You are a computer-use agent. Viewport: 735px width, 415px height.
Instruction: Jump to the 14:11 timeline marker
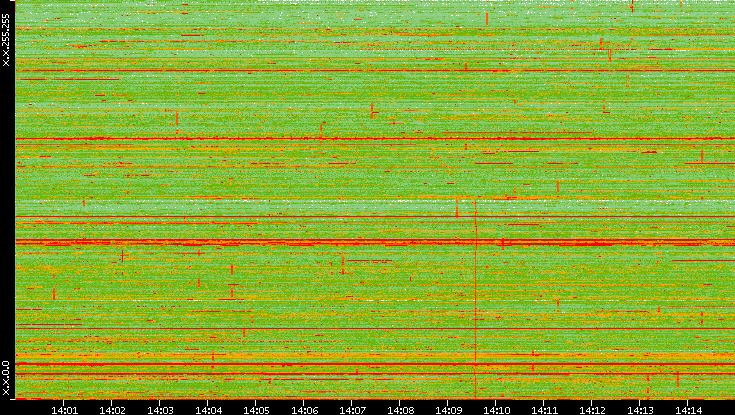[544, 409]
